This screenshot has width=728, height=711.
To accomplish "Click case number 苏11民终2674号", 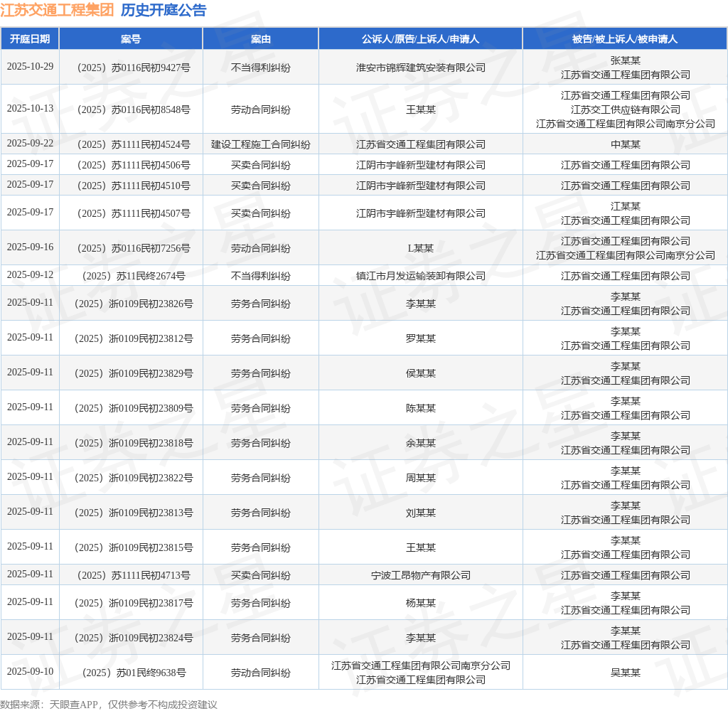I will [x=134, y=277].
